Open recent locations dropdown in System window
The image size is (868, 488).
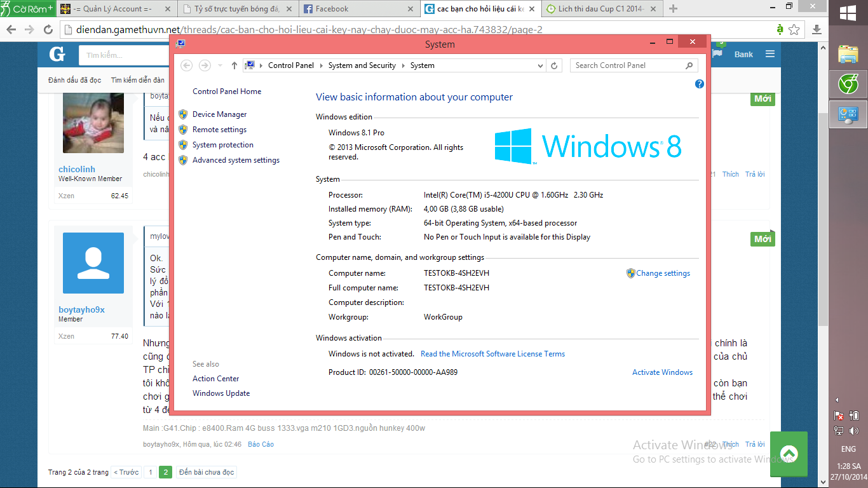220,65
